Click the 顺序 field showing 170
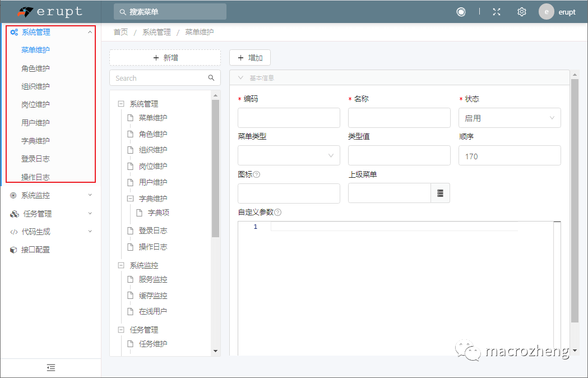 510,155
